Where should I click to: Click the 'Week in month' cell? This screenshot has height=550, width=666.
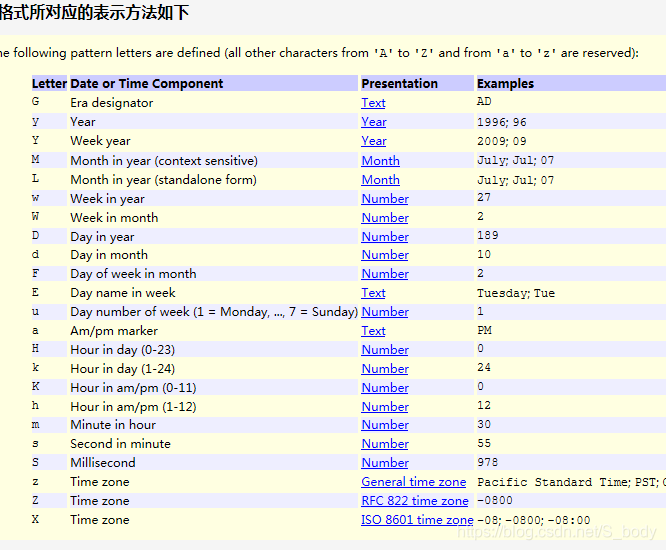pos(114,218)
